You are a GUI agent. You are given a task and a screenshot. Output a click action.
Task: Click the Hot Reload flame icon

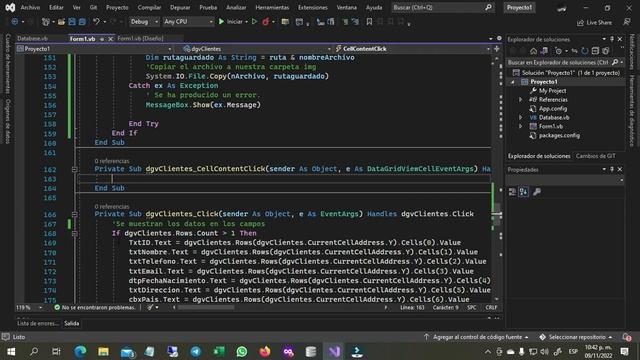click(266, 22)
